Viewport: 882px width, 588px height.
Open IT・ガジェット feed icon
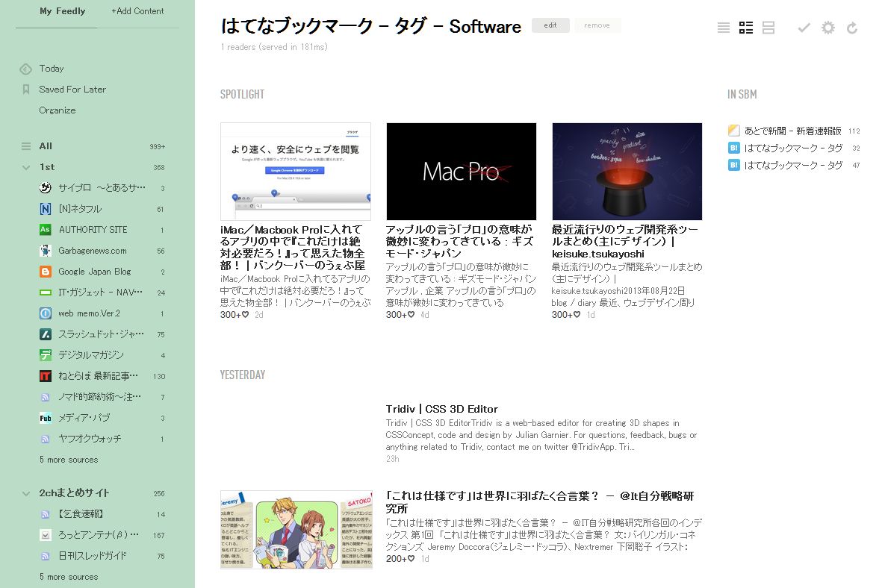pos(46,293)
